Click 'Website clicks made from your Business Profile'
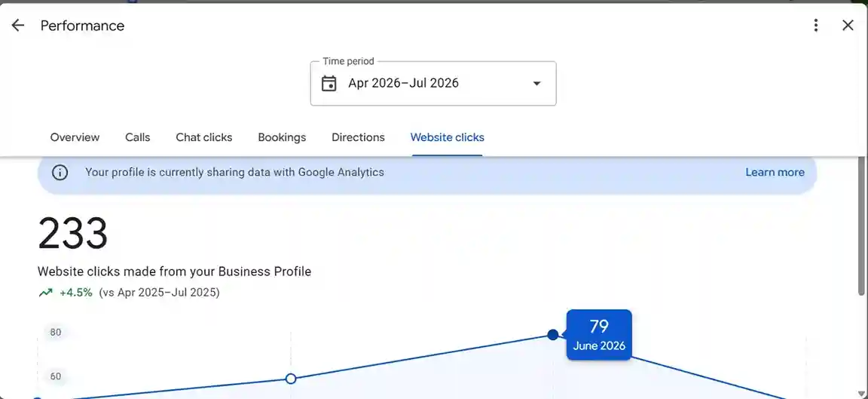 [174, 272]
